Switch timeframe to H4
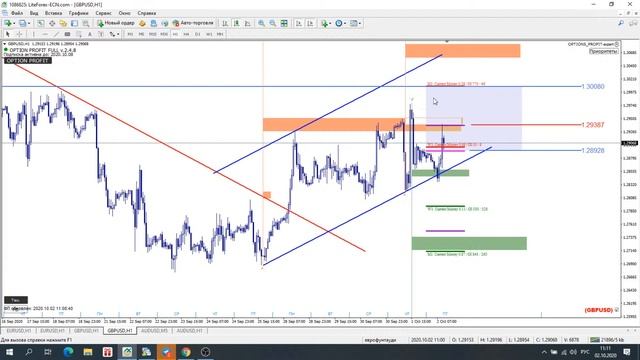 click(x=186, y=34)
